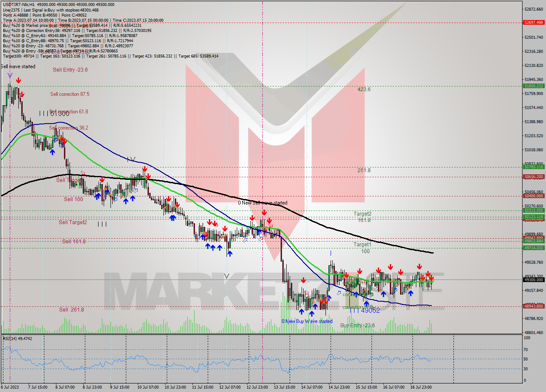Click the 51300 marker label
Viewport: 546px width, 392px height.
[x=59, y=114]
